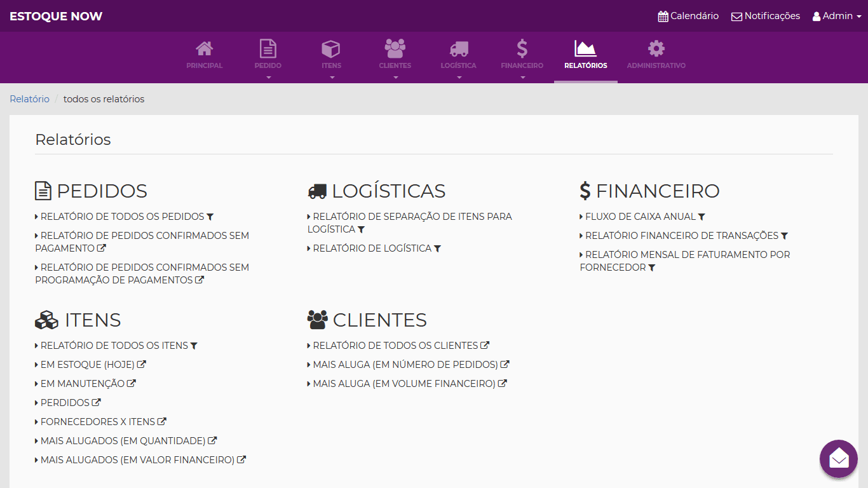Click the Financeiro dollar icon

(x=522, y=48)
